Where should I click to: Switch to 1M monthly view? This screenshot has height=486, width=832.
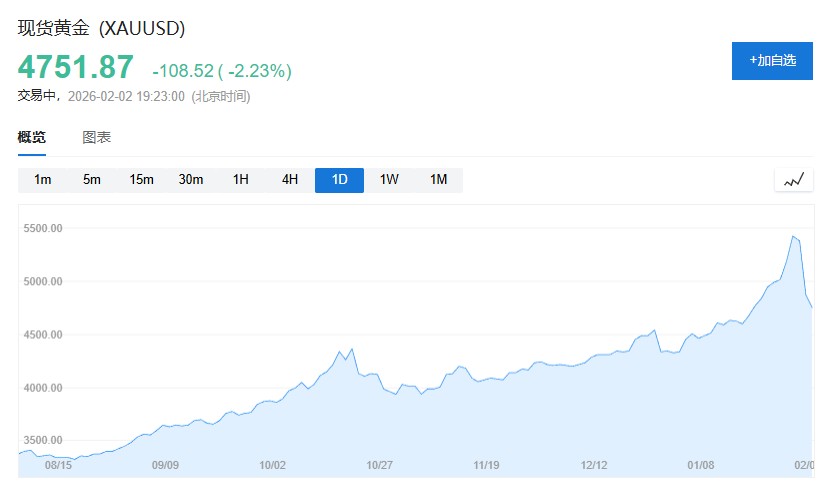[x=438, y=180]
